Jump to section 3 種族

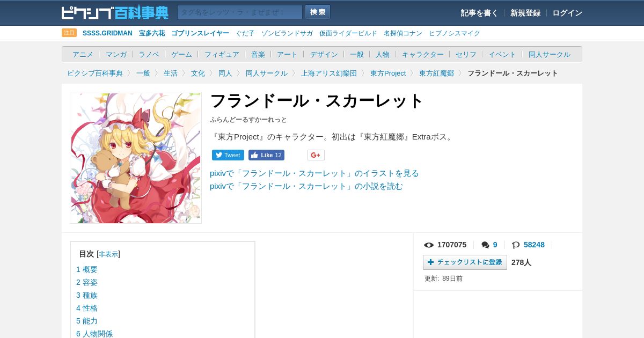click(x=87, y=295)
